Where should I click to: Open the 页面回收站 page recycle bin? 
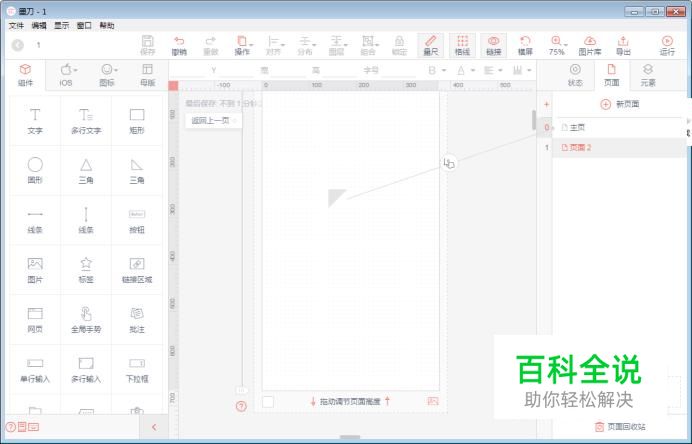(620, 426)
